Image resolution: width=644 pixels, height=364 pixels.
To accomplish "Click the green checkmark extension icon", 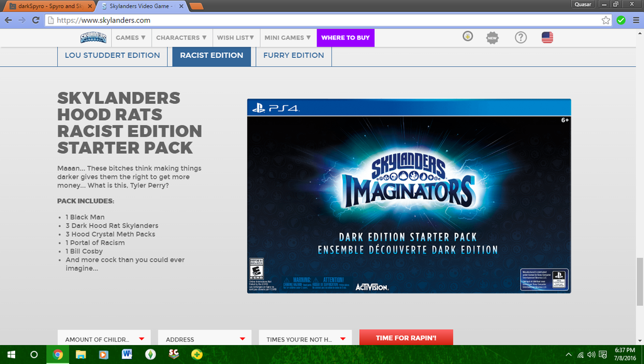I will coord(621,20).
